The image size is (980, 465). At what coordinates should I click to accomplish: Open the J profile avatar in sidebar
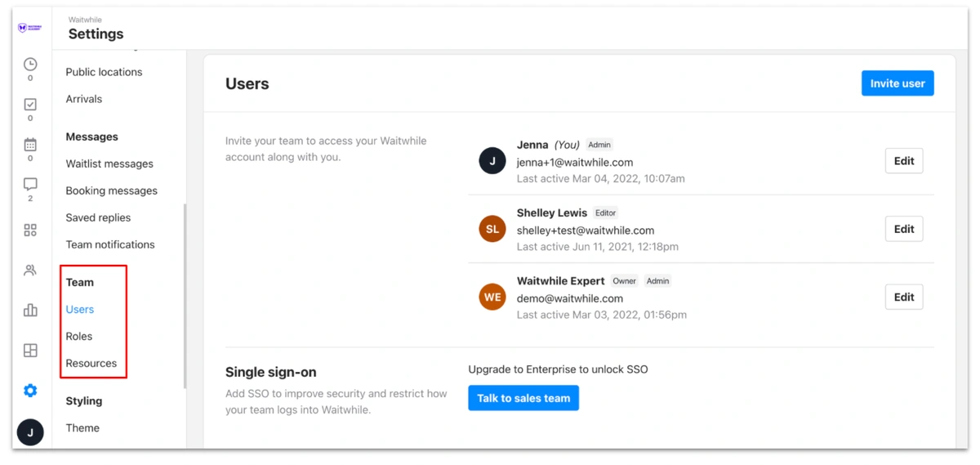[x=30, y=432]
